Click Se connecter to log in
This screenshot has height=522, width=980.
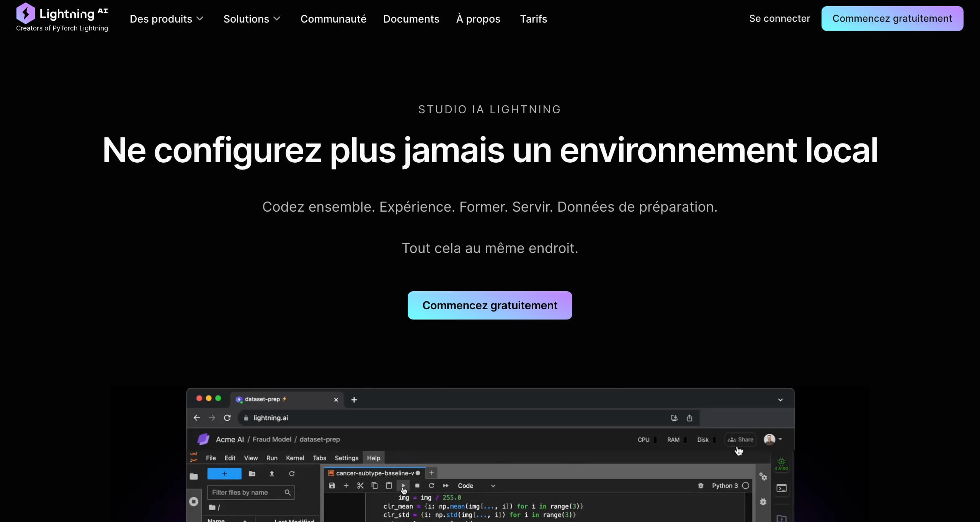click(x=779, y=18)
